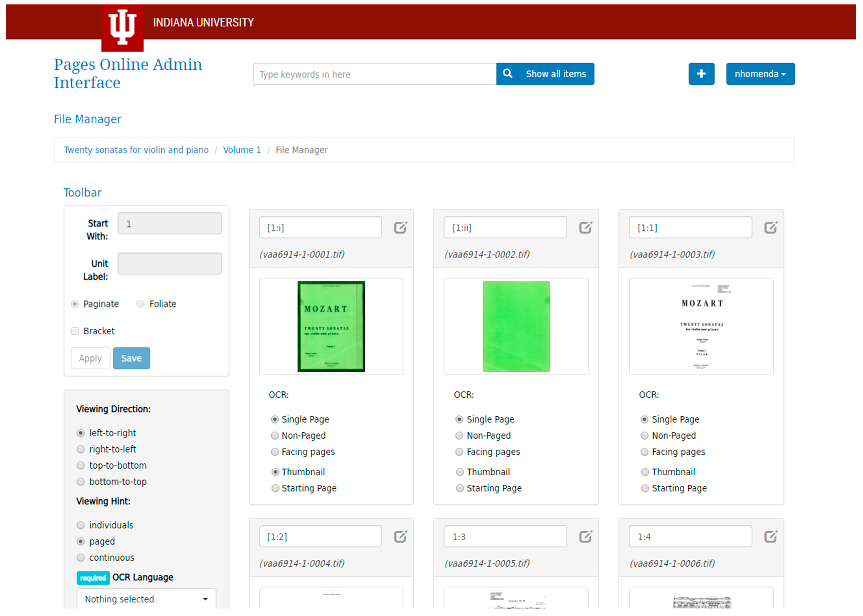Viewport: 863px width, 616px height.
Task: Click edit icon next to [1:1] label
Action: pos(770,228)
